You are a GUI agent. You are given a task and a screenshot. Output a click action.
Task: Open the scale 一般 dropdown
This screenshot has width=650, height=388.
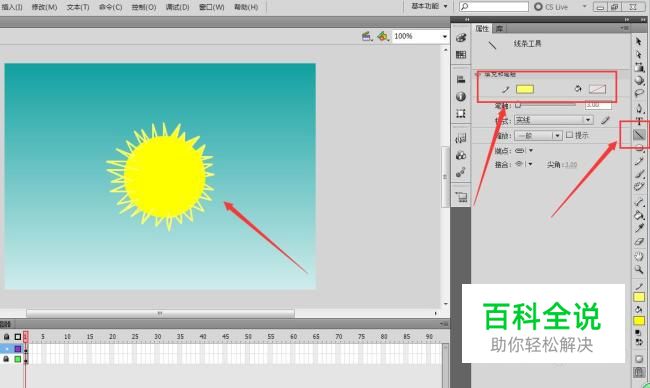[538, 136]
